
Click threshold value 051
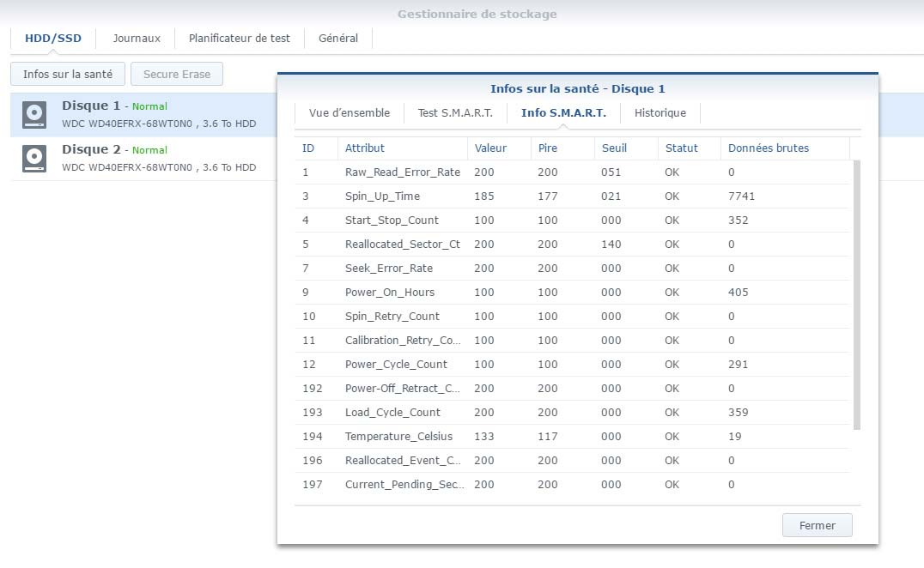click(611, 172)
